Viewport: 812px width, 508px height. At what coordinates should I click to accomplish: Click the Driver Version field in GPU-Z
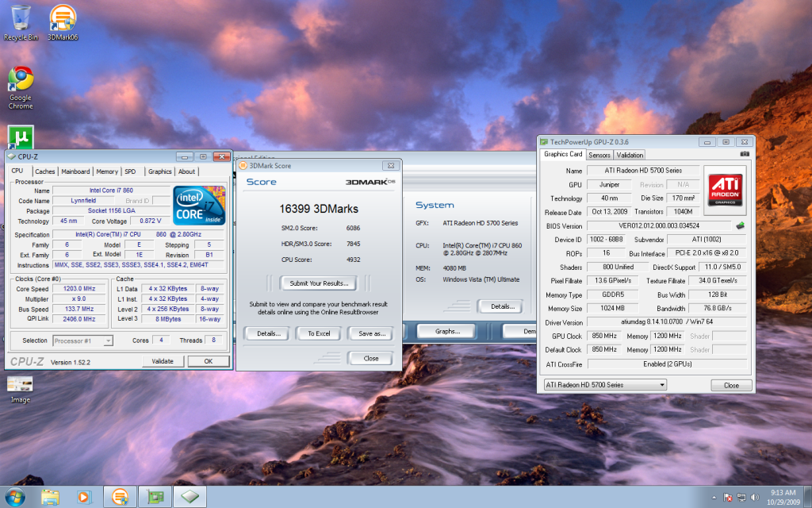pos(667,322)
